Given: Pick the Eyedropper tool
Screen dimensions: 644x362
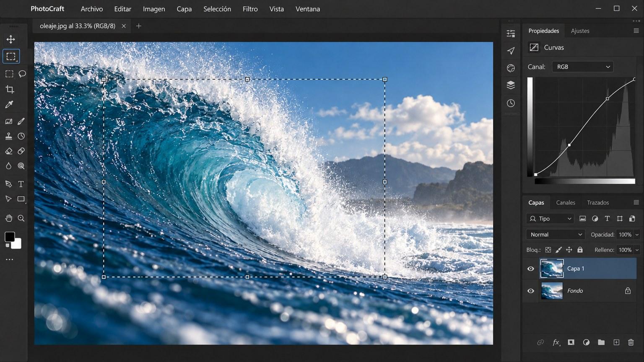Looking at the screenshot, I should tap(9, 105).
